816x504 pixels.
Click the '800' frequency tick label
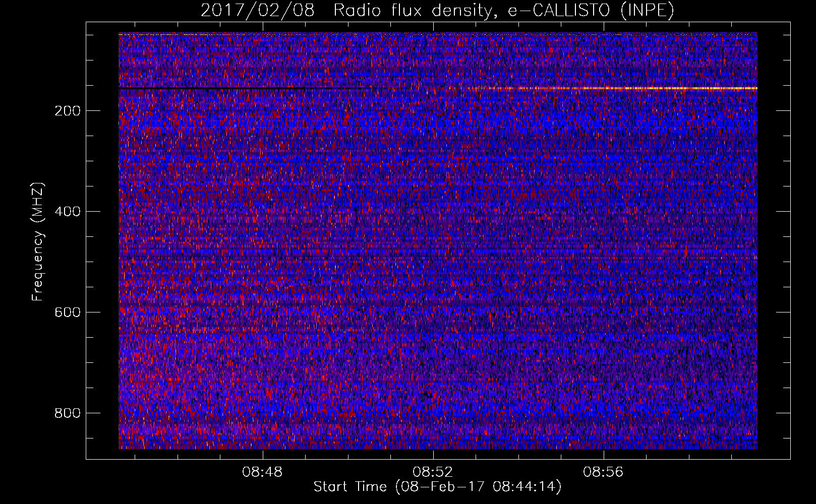[x=68, y=413]
